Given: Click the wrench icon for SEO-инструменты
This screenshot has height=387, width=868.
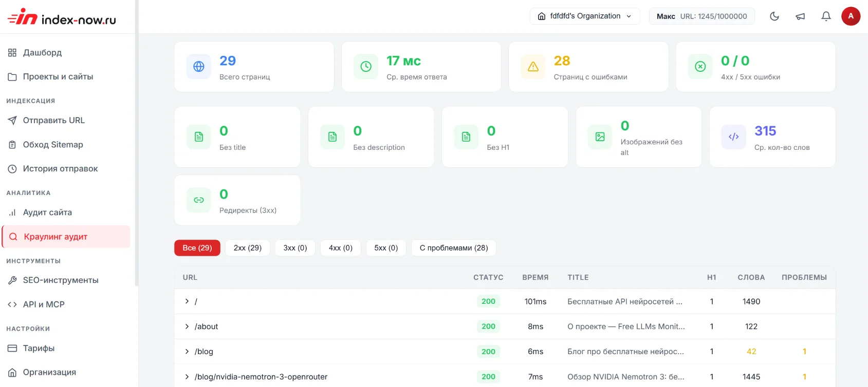Looking at the screenshot, I should pos(12,280).
